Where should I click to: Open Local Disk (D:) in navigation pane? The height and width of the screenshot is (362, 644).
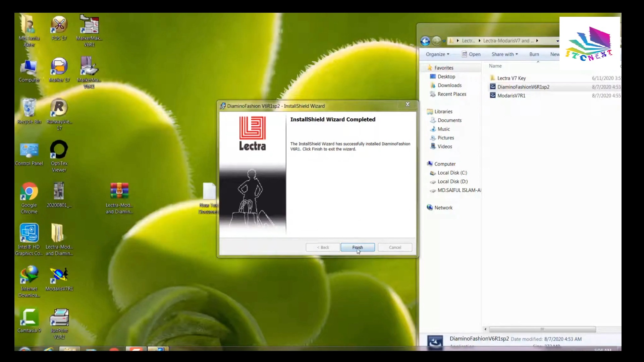pos(452,181)
